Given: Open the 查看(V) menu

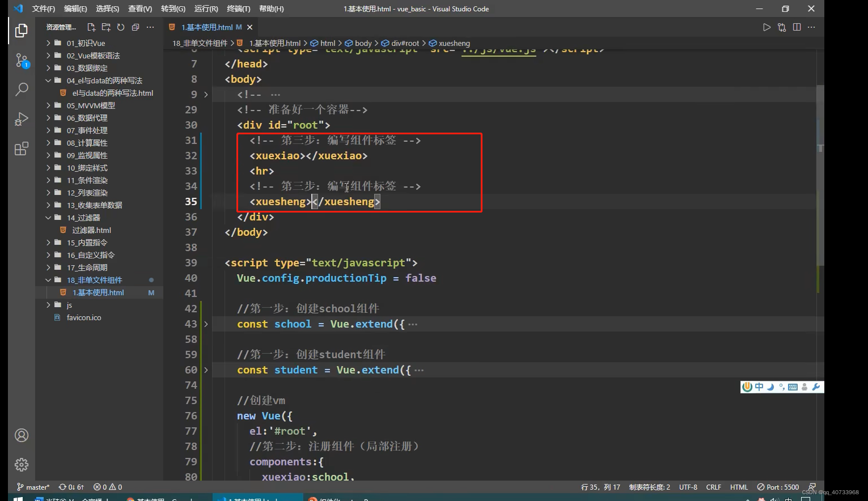Looking at the screenshot, I should coord(140,9).
